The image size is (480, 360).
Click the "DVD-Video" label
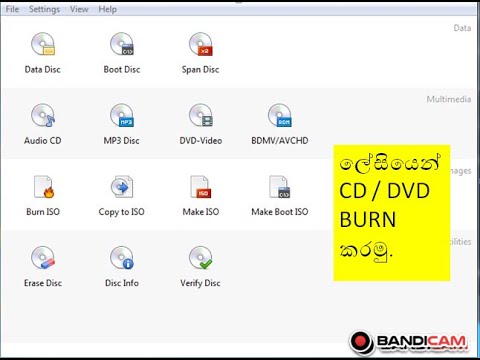[201, 141]
